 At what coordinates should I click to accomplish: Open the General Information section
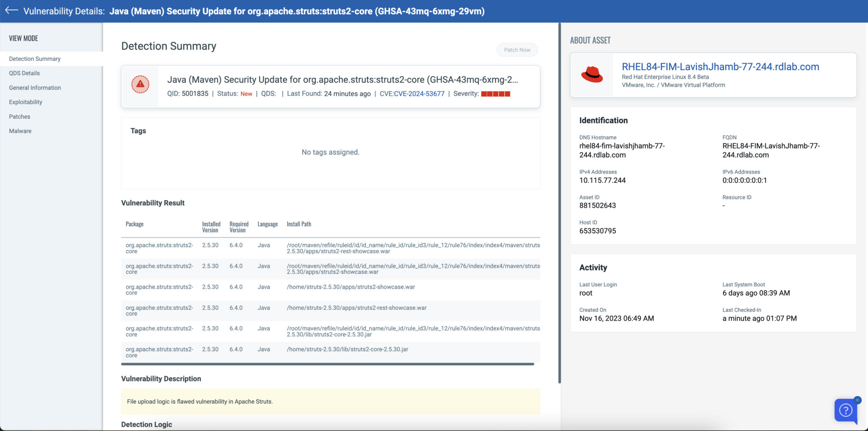click(35, 87)
